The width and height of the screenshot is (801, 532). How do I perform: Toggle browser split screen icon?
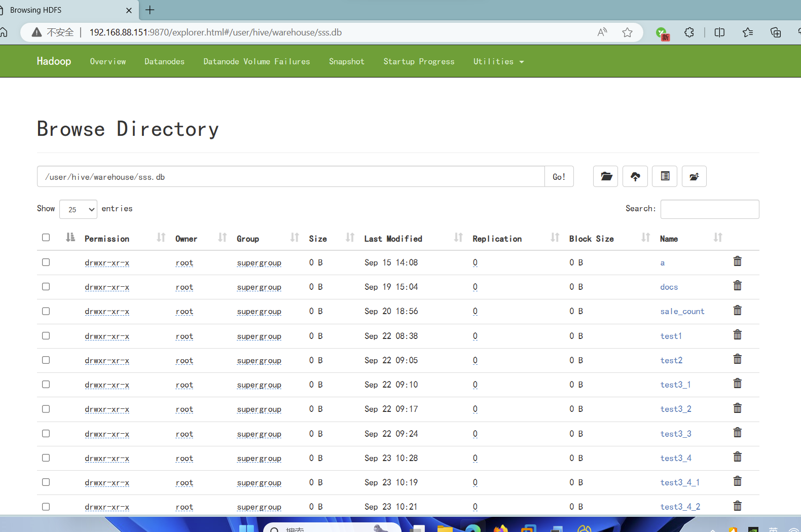click(719, 32)
